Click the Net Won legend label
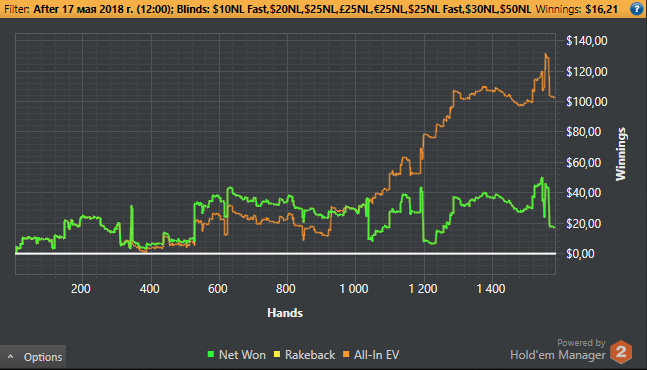This screenshot has width=647, height=370. pyautogui.click(x=242, y=355)
